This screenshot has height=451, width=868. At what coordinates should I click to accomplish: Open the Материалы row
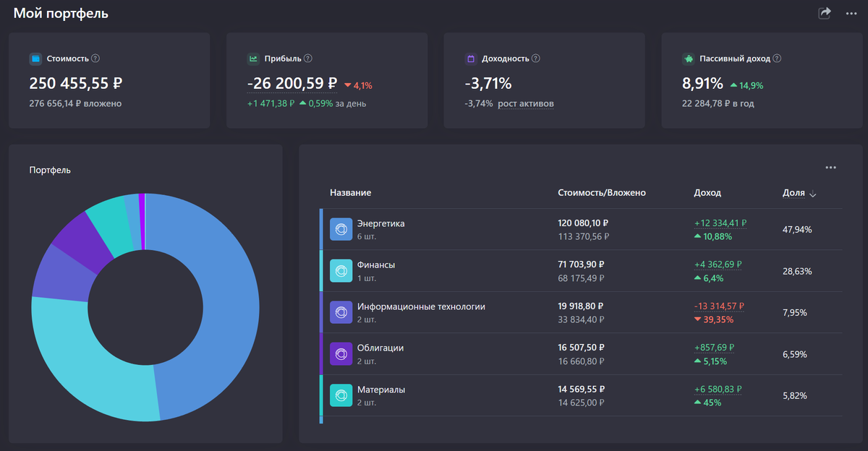pyautogui.click(x=581, y=395)
